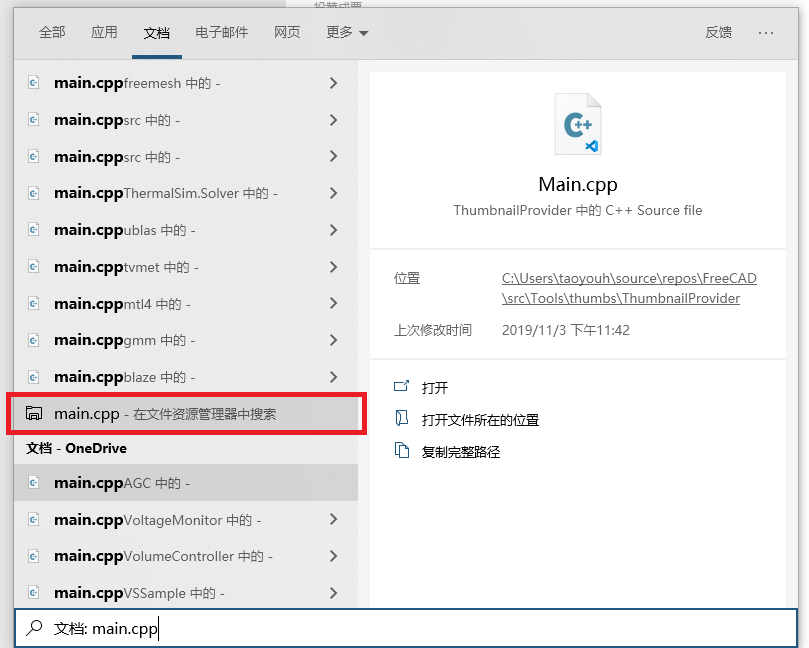Select main.cpp in AGC OneDrive result
Screen dimensions: 809x648
(186, 482)
